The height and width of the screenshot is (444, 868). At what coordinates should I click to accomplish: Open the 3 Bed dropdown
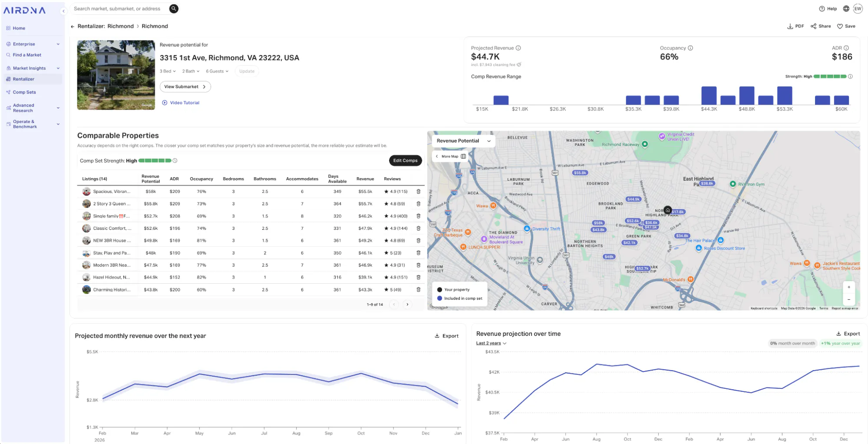coord(168,71)
